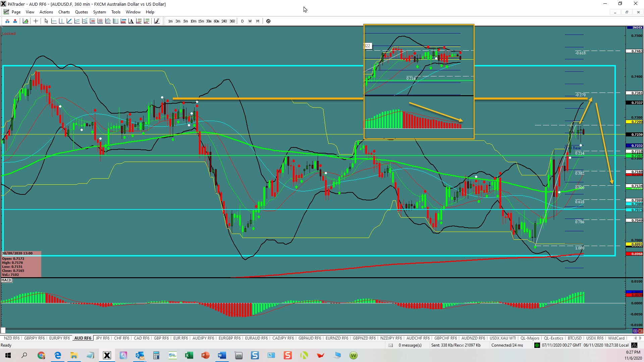Switch to the EURGBP RF6 page tab
The height and width of the screenshot is (362, 644).
tap(229, 338)
